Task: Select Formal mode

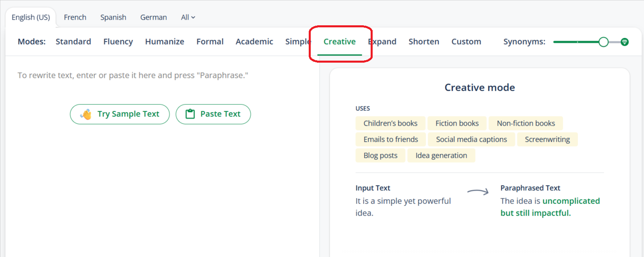Action: click(x=210, y=41)
